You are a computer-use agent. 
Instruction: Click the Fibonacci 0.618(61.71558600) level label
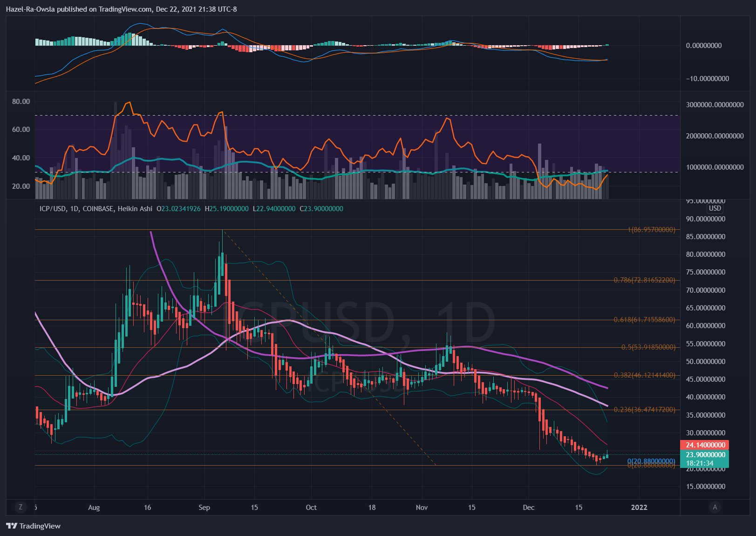(x=644, y=320)
